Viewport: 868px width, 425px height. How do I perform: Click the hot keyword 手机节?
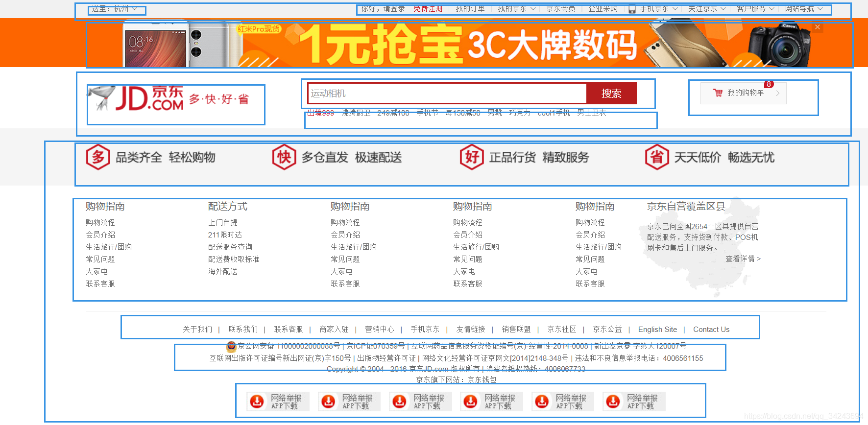[427, 113]
